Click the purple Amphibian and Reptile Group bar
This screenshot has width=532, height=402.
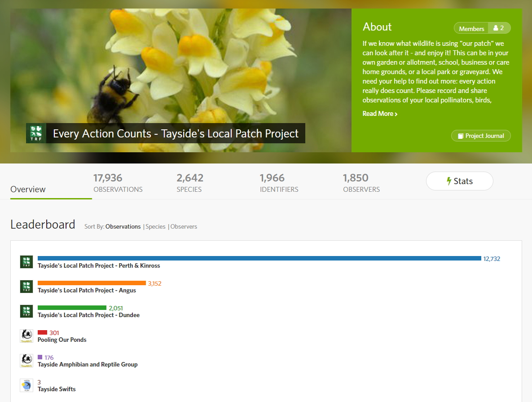40,357
